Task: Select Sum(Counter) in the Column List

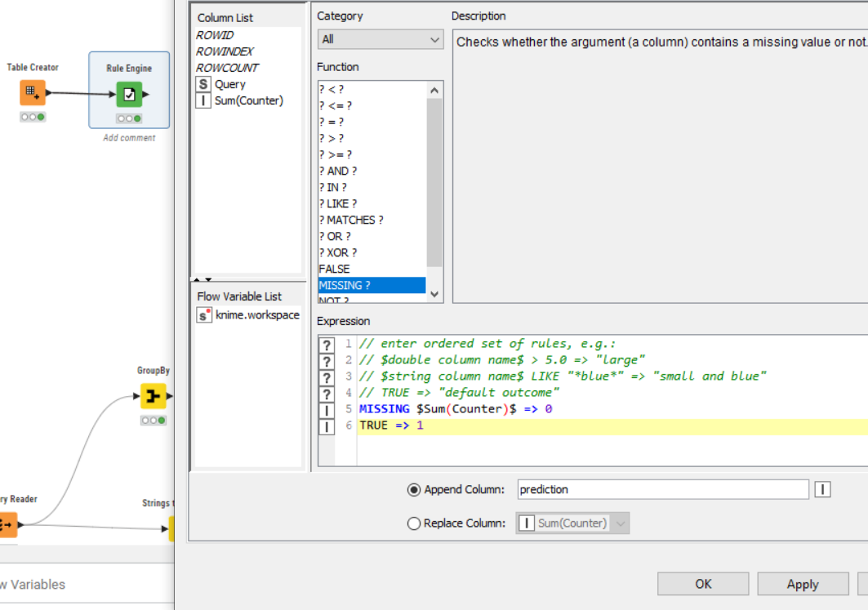Action: click(248, 100)
